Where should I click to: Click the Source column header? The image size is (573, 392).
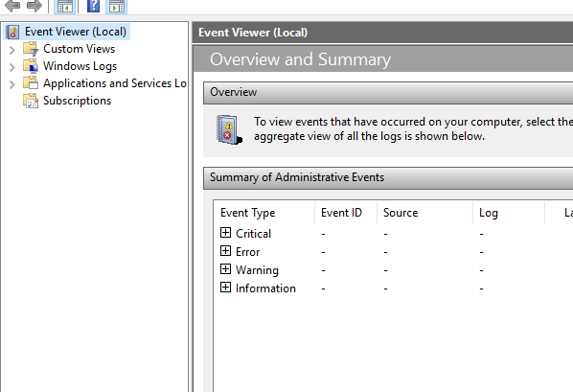click(x=424, y=213)
